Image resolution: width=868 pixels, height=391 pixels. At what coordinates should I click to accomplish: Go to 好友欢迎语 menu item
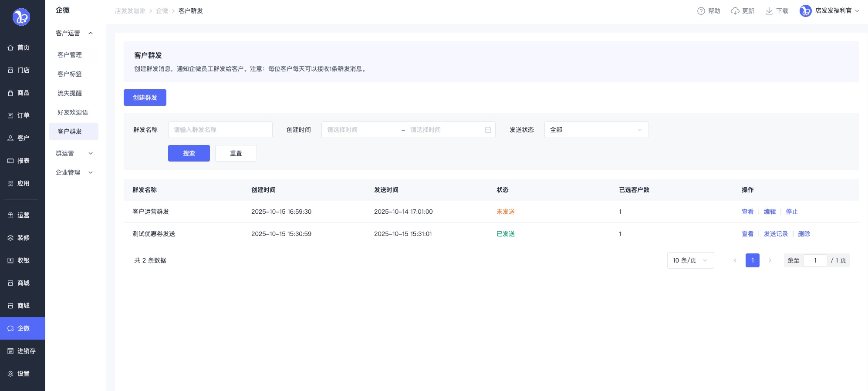73,112
